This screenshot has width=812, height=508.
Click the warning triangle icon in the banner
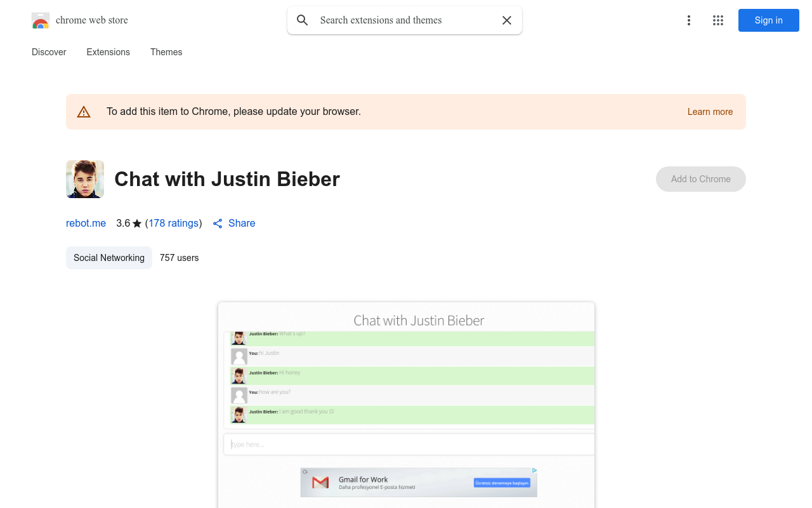(x=84, y=112)
